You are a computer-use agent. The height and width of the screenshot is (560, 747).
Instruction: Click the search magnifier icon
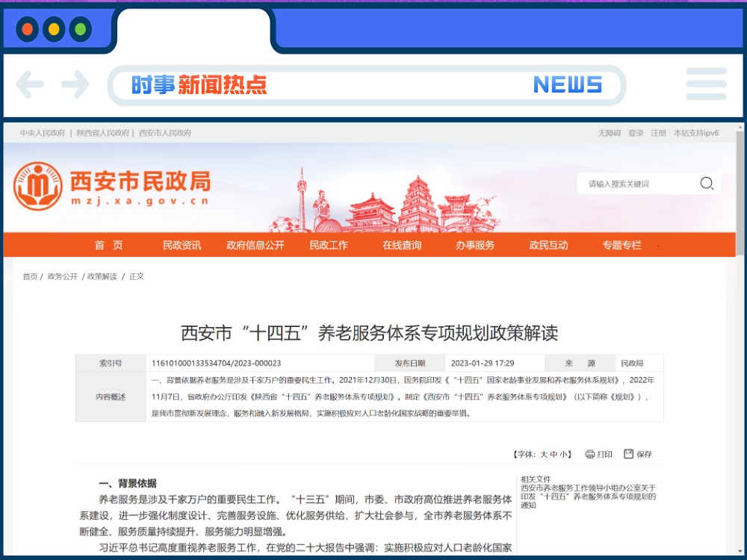[x=705, y=184]
